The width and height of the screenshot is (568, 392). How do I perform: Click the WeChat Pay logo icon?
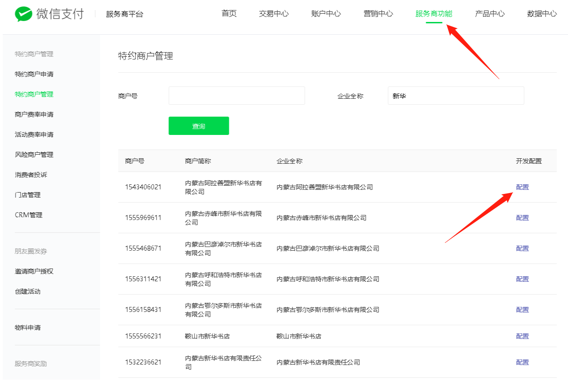pos(23,14)
